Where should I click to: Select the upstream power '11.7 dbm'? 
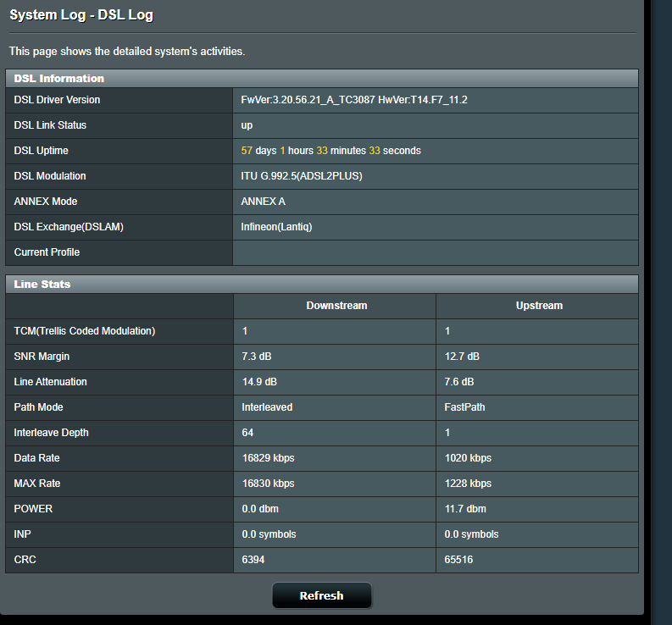click(x=465, y=509)
